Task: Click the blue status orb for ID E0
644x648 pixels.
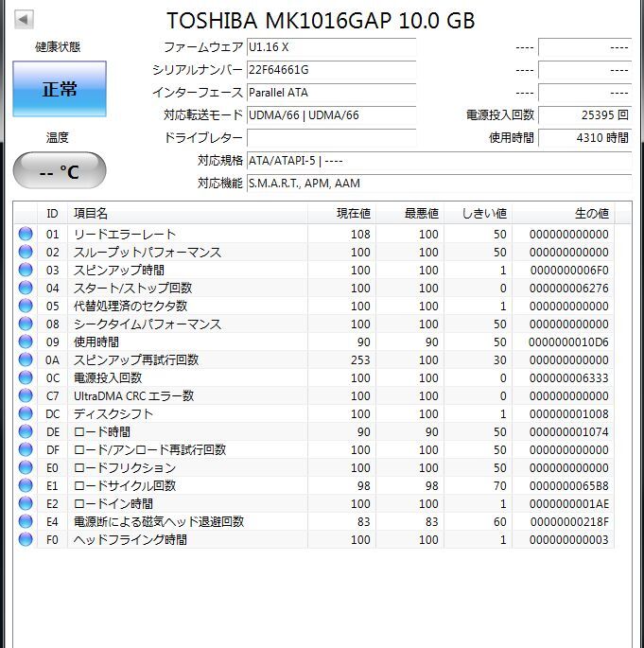Action: tap(26, 467)
